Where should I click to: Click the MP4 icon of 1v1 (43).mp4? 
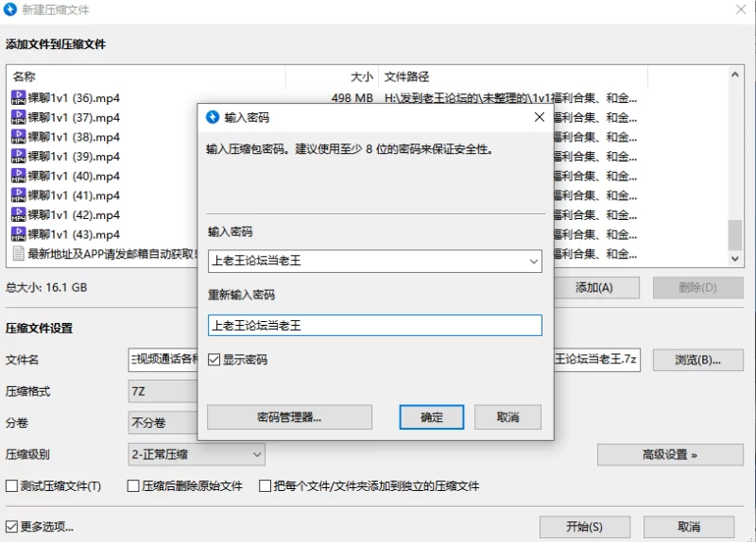18,234
